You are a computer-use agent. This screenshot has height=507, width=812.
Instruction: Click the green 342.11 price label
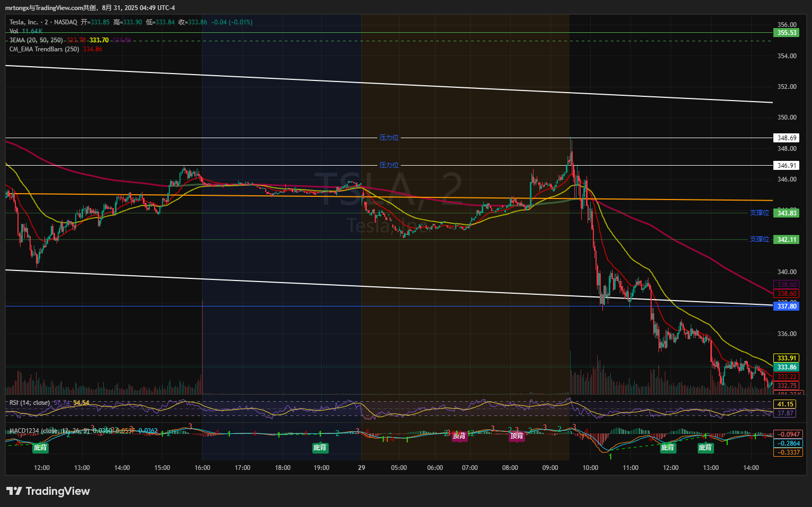pos(787,240)
